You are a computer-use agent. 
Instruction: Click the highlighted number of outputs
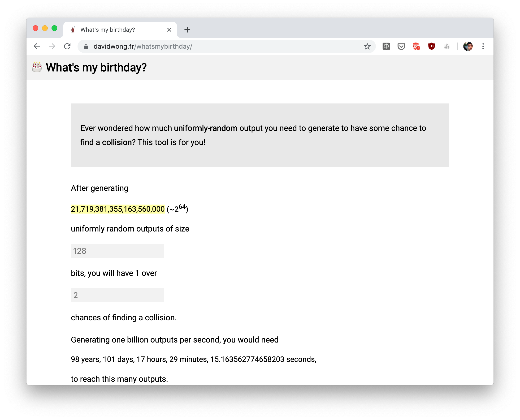118,209
